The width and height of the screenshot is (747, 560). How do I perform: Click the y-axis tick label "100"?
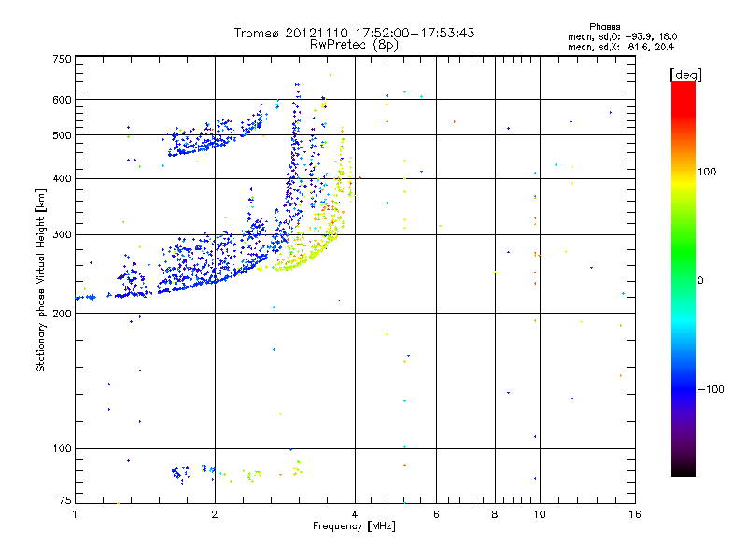(62, 449)
